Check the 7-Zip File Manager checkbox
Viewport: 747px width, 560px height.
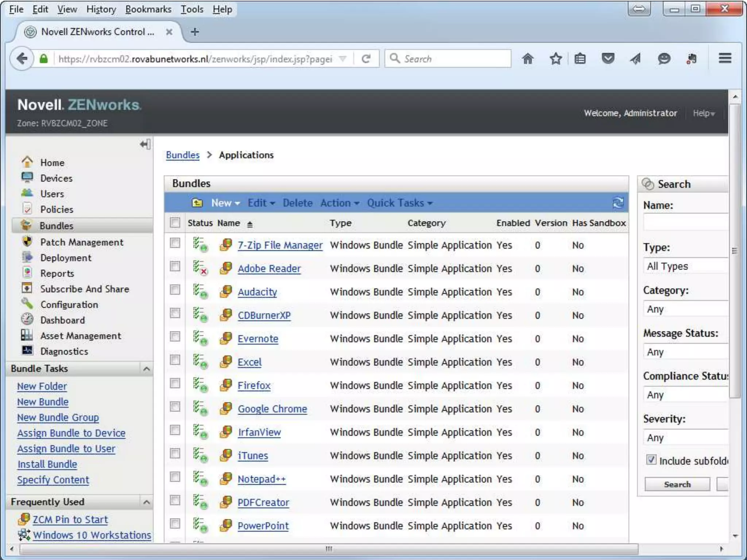pos(175,243)
